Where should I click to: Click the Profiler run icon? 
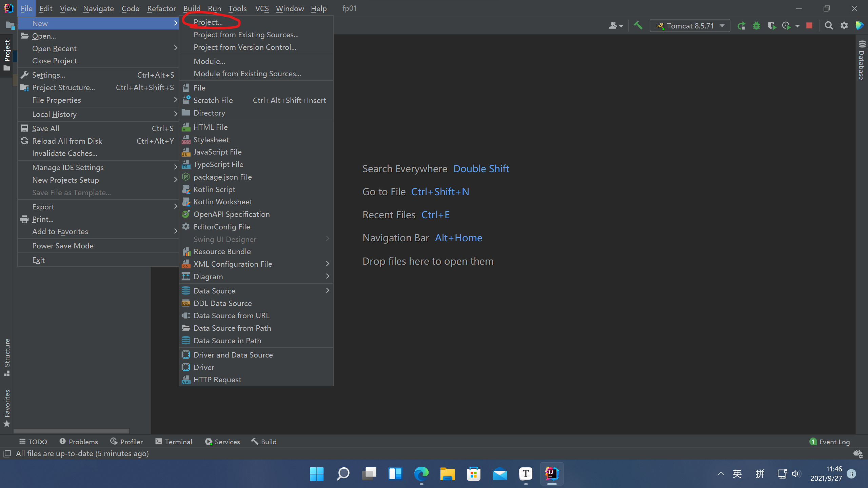(787, 26)
